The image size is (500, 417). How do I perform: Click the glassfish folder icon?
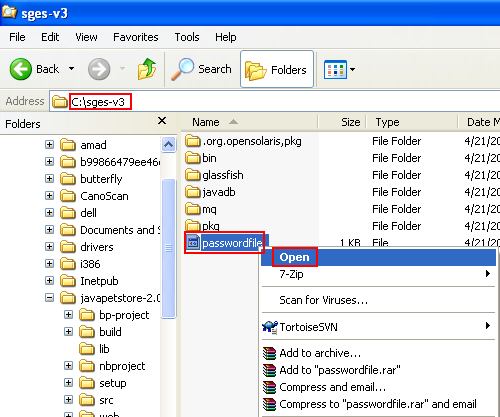pos(193,175)
